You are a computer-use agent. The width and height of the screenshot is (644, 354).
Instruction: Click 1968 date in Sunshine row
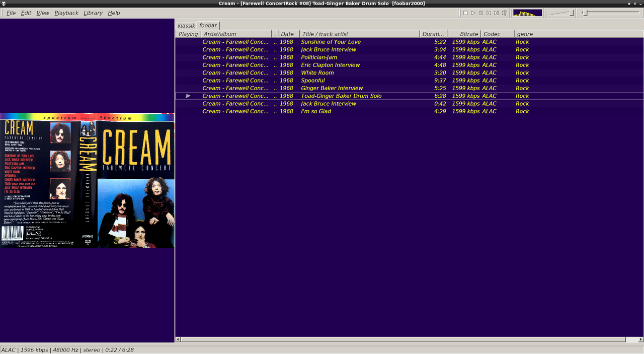(286, 42)
